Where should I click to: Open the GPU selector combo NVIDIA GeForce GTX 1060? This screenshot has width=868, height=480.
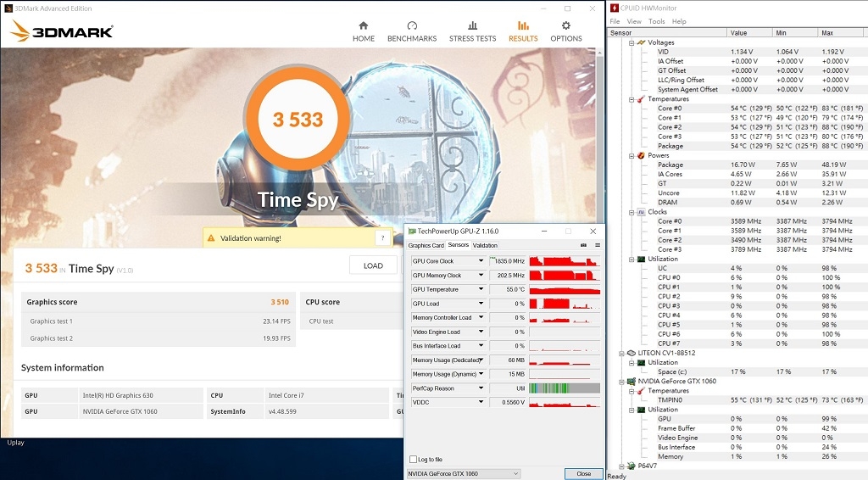464,473
